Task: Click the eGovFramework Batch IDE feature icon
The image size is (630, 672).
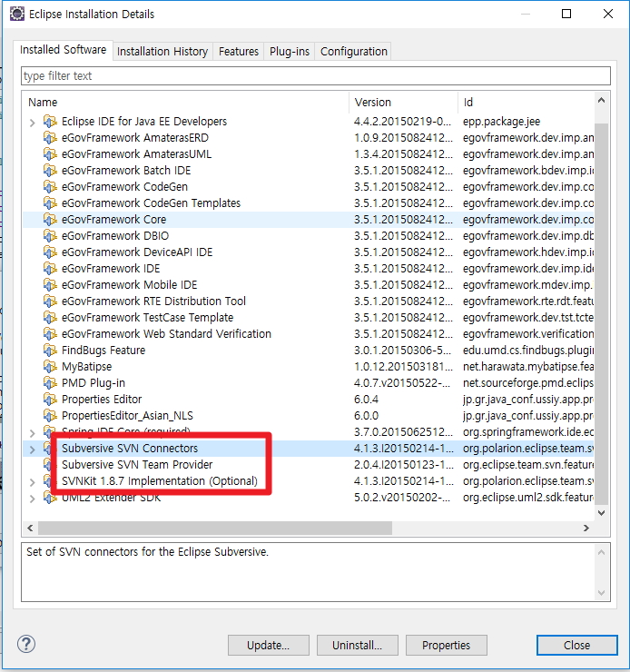Action: coord(50,171)
